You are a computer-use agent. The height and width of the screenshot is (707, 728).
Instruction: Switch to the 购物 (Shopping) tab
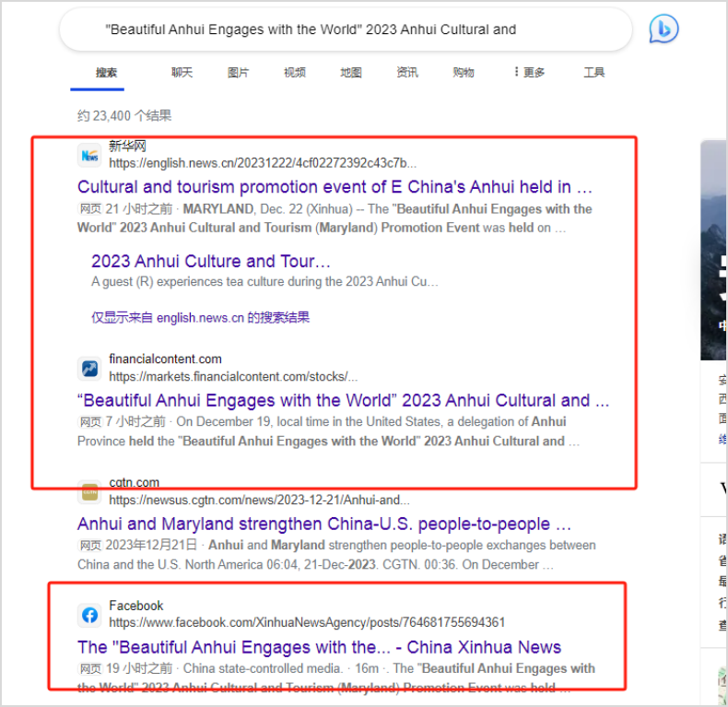click(464, 73)
